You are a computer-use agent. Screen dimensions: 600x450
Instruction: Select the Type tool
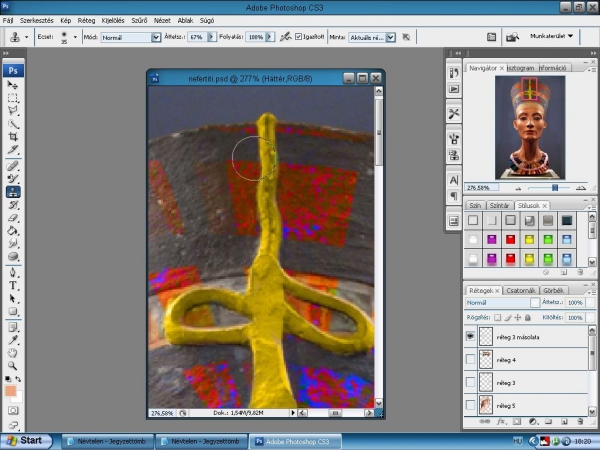point(13,285)
